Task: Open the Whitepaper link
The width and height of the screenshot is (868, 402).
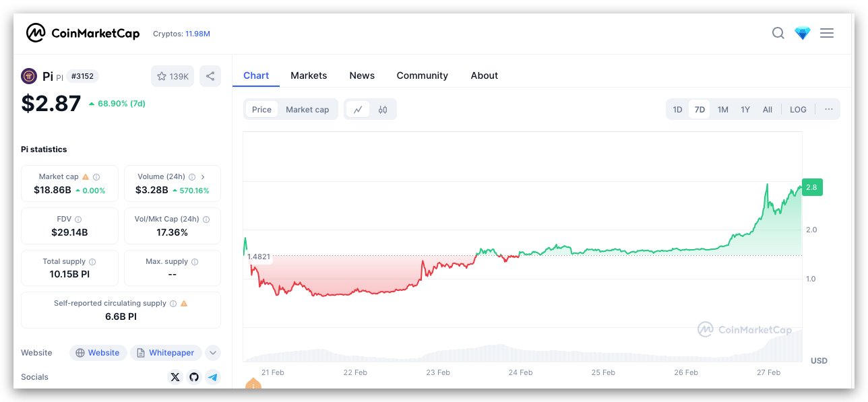Action: point(166,353)
